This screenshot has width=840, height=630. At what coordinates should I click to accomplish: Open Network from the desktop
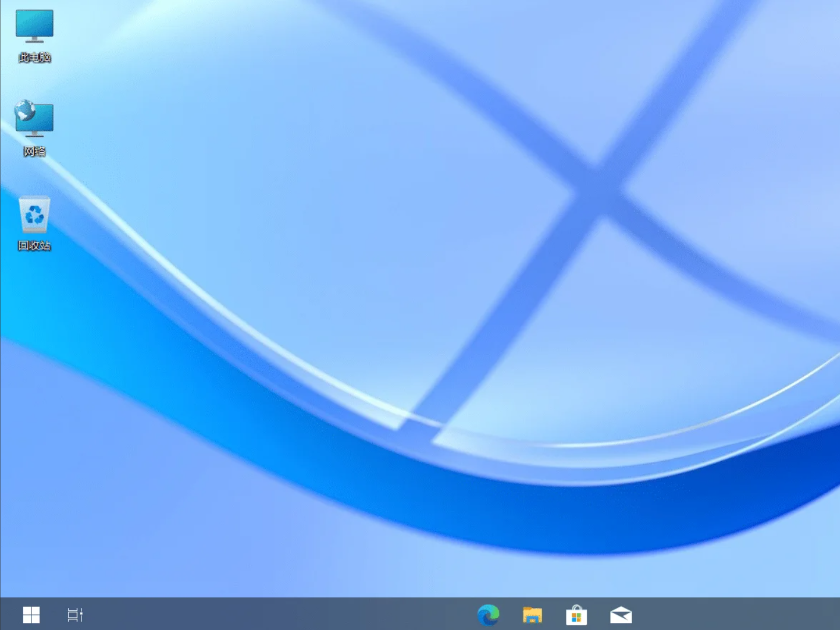coord(34,128)
